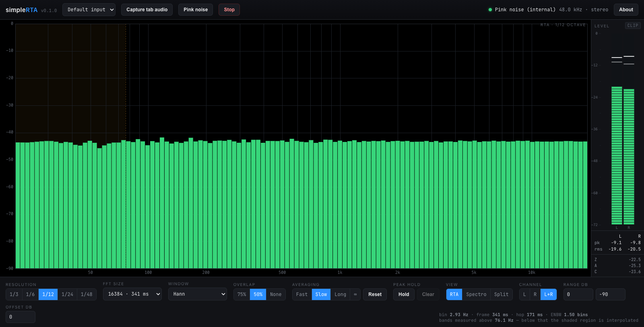644x327 pixels.
Task: Open the Default input device dropdown
Action: coord(89,10)
